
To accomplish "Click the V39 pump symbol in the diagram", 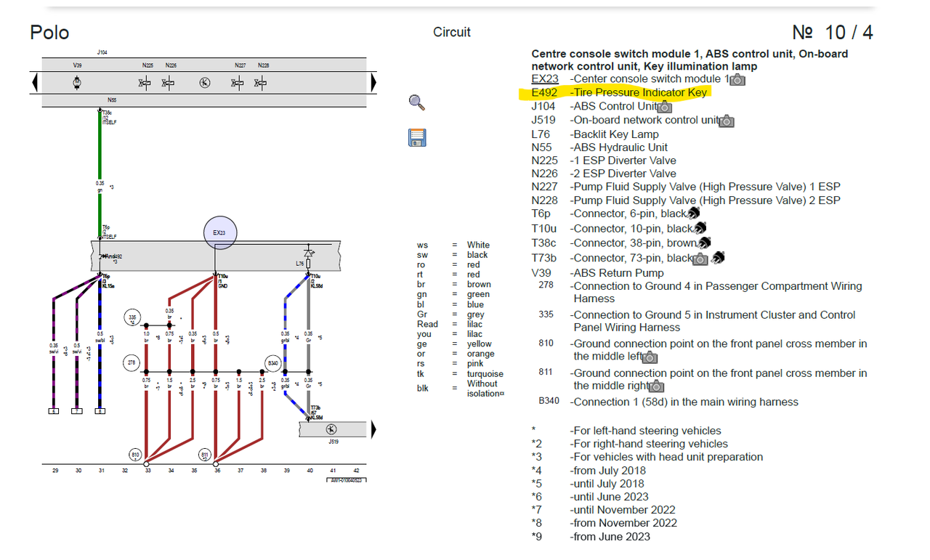I will [77, 83].
